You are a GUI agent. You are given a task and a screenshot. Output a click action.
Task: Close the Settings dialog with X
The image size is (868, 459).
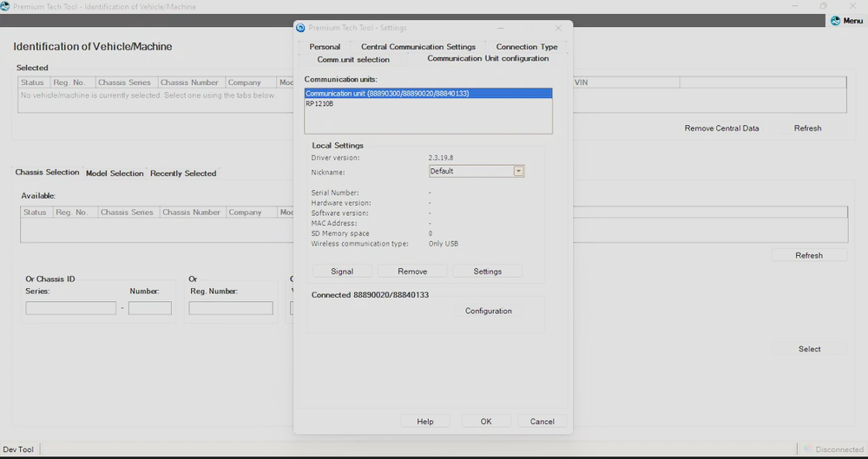coord(558,28)
